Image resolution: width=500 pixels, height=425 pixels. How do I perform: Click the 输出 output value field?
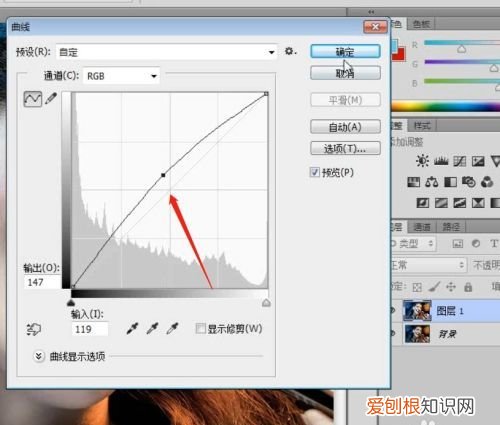[x=42, y=282]
